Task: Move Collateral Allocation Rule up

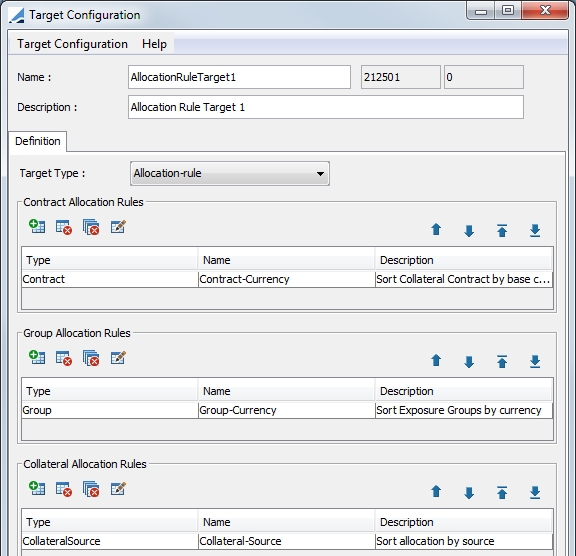Action: 436,491
